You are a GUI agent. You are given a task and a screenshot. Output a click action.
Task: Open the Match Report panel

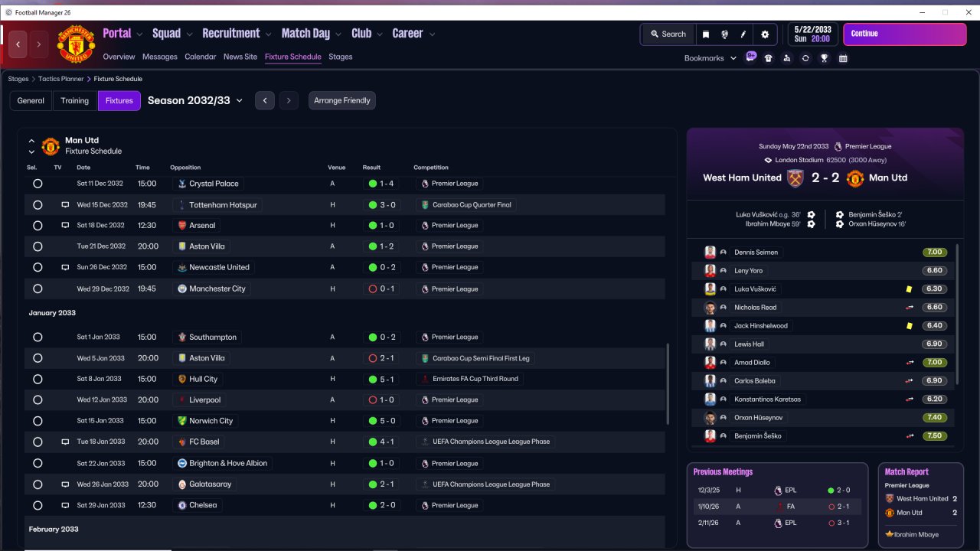pos(920,505)
